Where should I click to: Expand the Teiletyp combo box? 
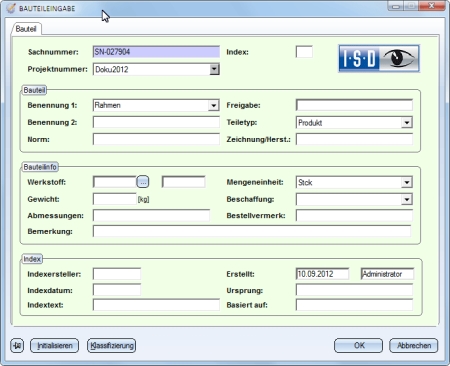coord(407,123)
